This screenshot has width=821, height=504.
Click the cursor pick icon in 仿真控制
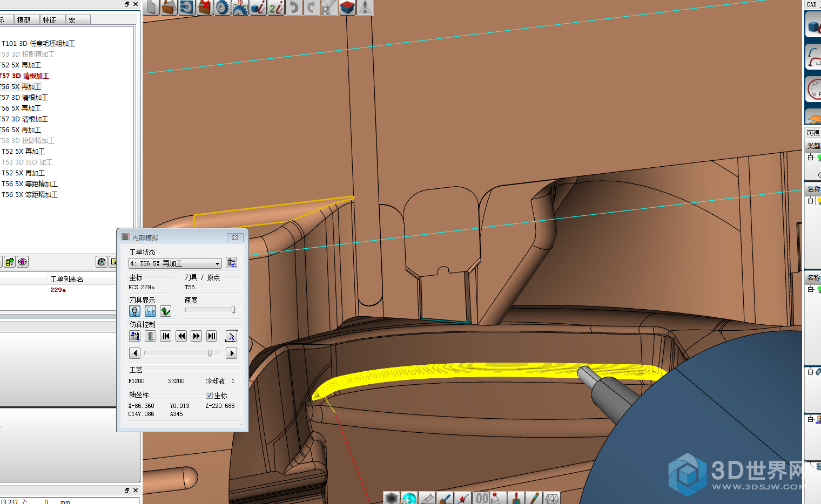coord(231,336)
